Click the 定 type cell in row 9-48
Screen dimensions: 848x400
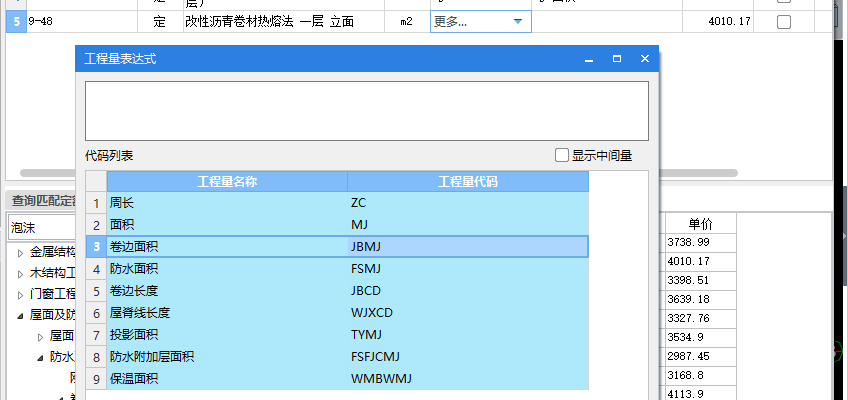(x=160, y=22)
